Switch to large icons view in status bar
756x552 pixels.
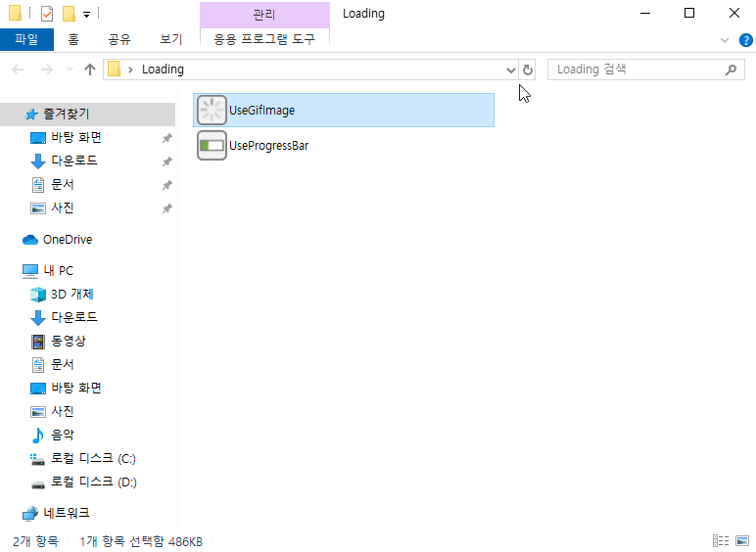[742, 541]
